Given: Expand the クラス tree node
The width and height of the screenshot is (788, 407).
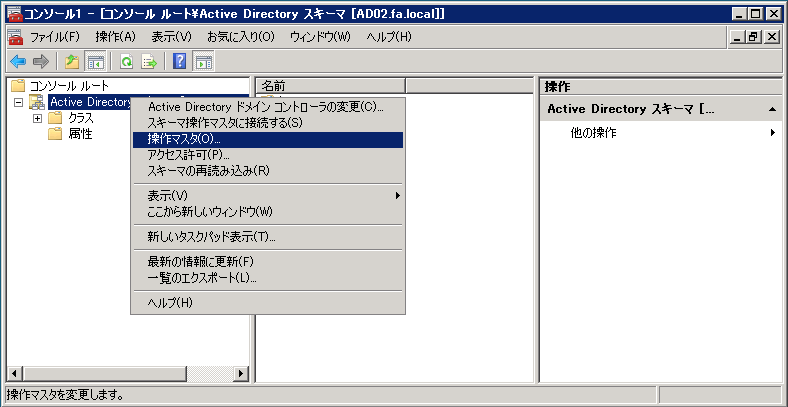Looking at the screenshot, I should 38,118.
